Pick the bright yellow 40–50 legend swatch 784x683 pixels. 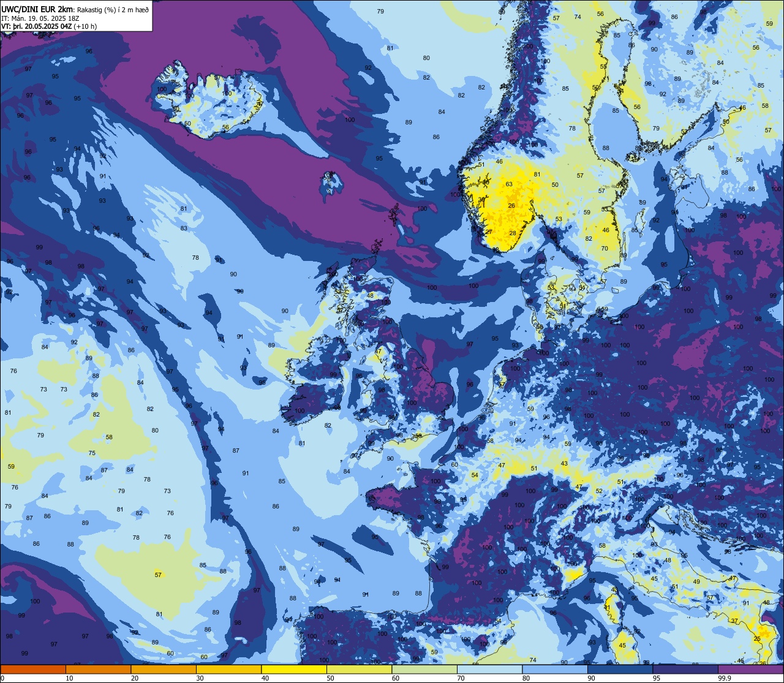point(294,670)
